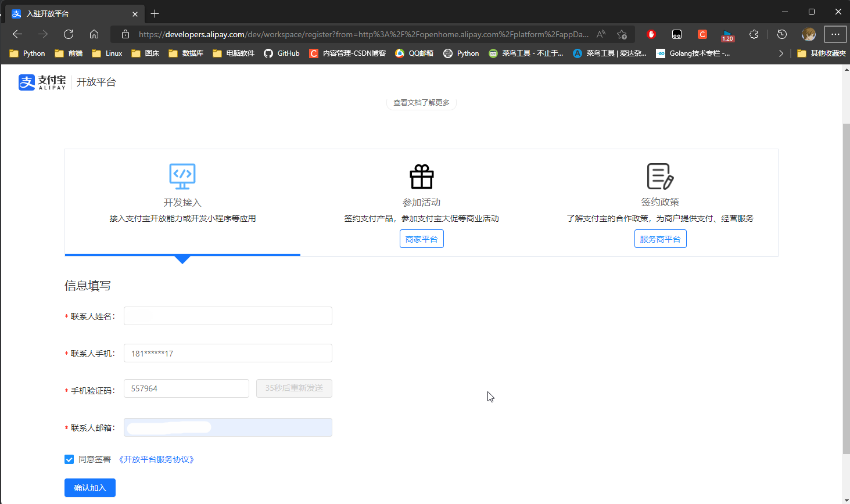Image resolution: width=850 pixels, height=504 pixels.
Task: Open the 数据库 bookmark folder
Action: pyautogui.click(x=186, y=53)
